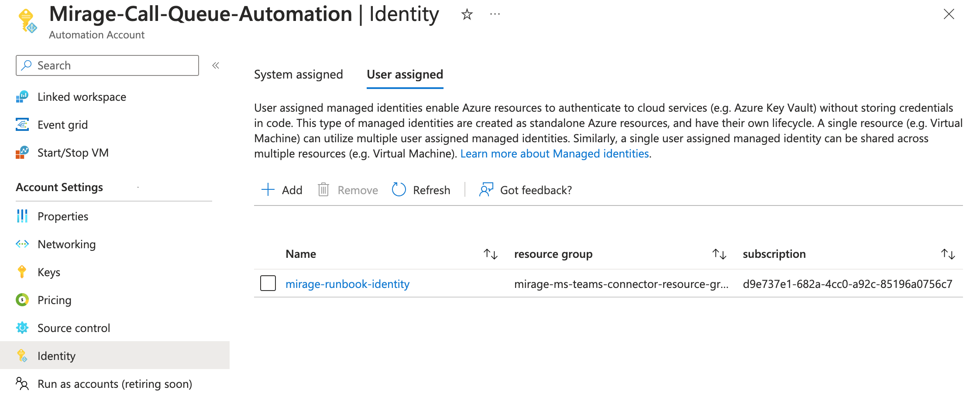This screenshot has width=980, height=397.
Task: Click the Properties bars icon
Action: [x=22, y=216]
